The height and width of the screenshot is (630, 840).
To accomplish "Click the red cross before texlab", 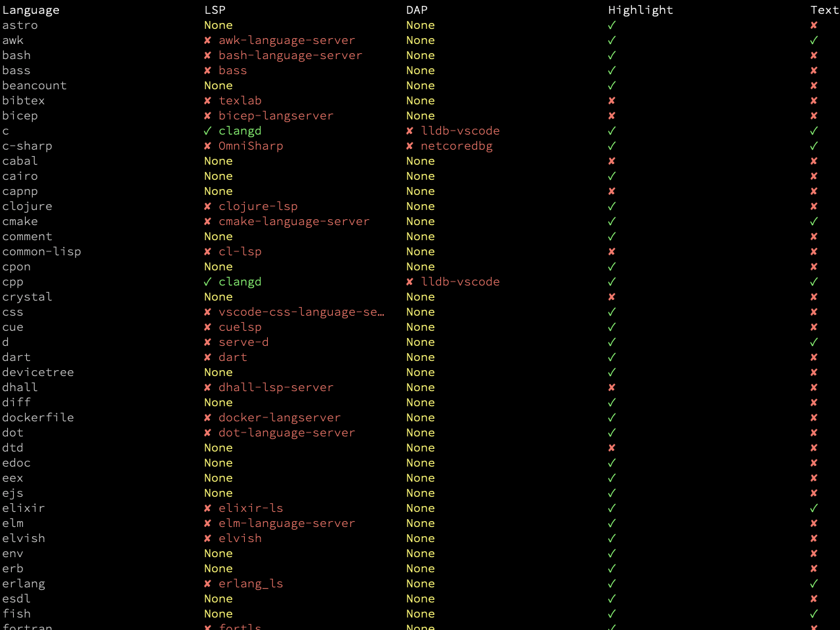I will (207, 101).
